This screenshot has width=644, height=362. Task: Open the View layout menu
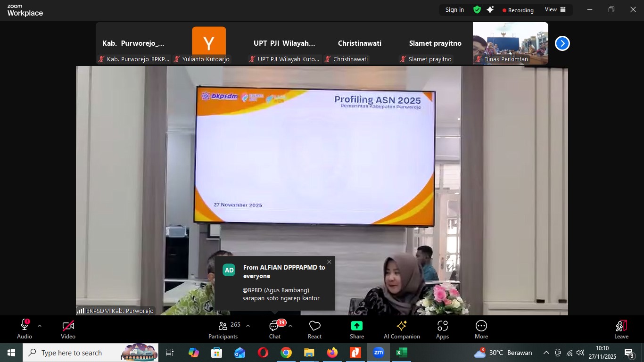pyautogui.click(x=555, y=9)
